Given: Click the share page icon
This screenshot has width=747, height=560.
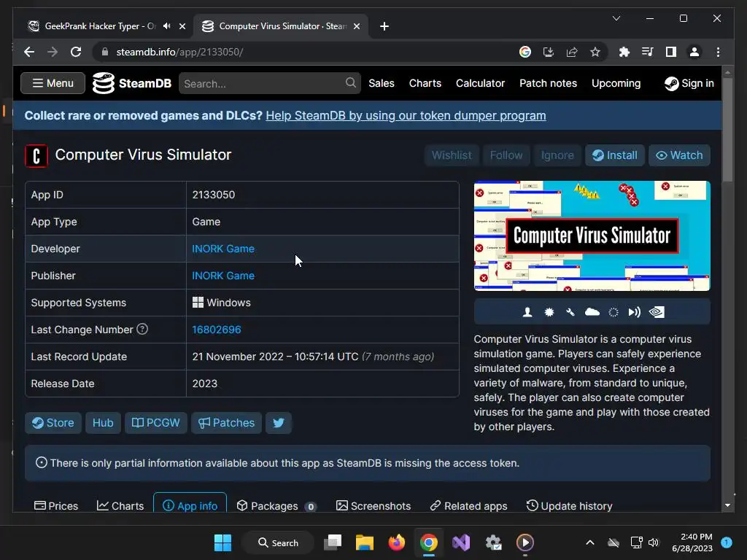Looking at the screenshot, I should [572, 52].
